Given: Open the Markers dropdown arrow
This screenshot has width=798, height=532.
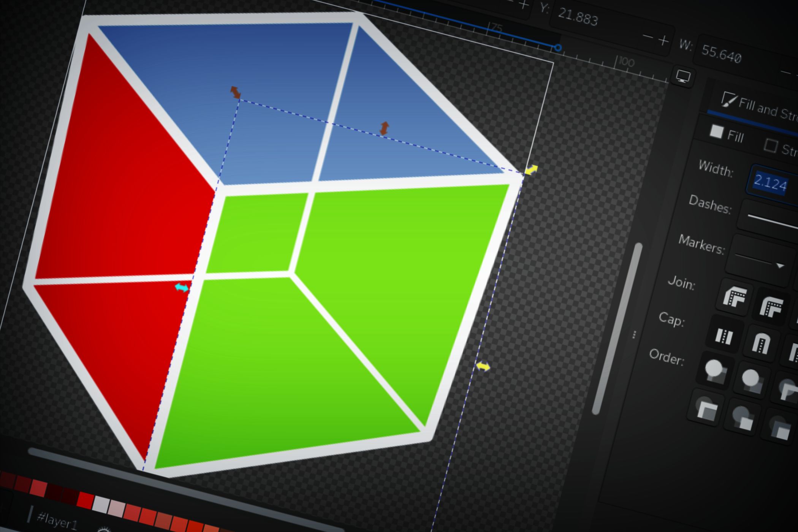Looking at the screenshot, I should [x=780, y=266].
